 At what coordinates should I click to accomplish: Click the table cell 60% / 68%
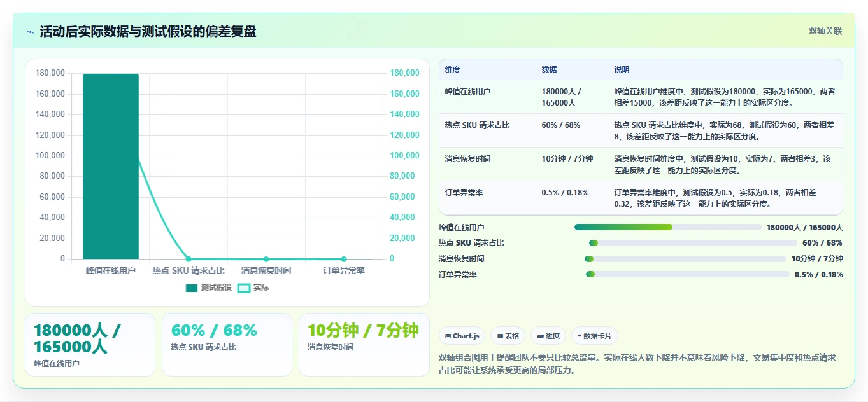560,125
